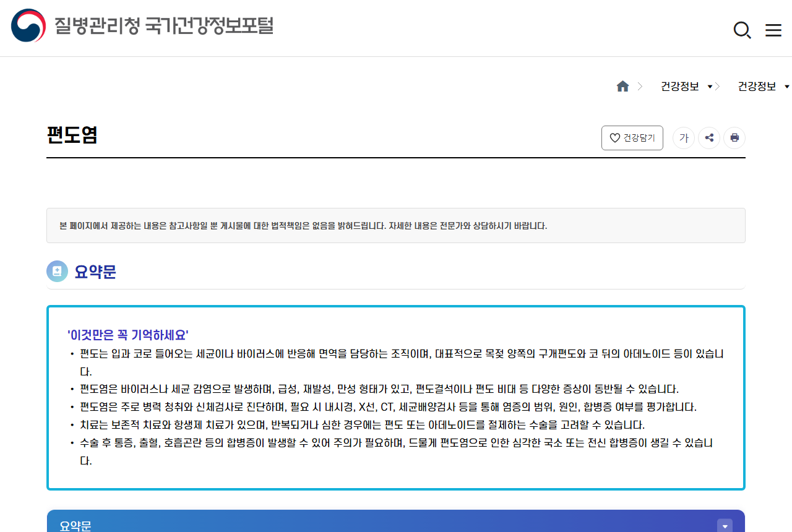Click the '이것만은 꼭 기억하세요' heading
Screen dimensions: 792x532
pyautogui.click(x=128, y=335)
